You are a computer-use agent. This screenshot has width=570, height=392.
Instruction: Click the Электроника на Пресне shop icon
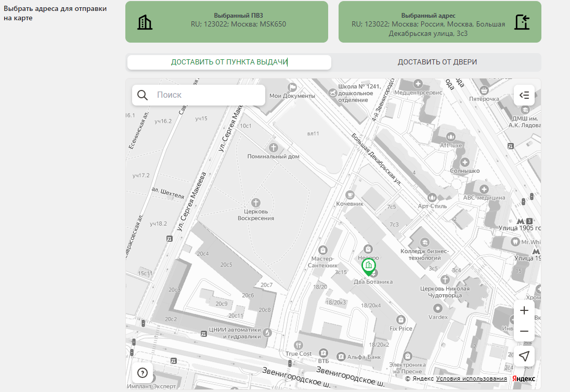(408, 356)
